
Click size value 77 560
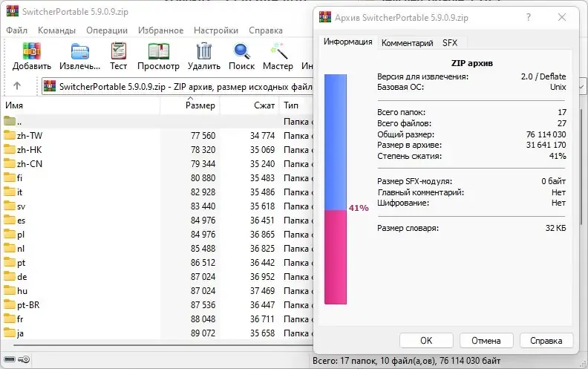(203, 135)
